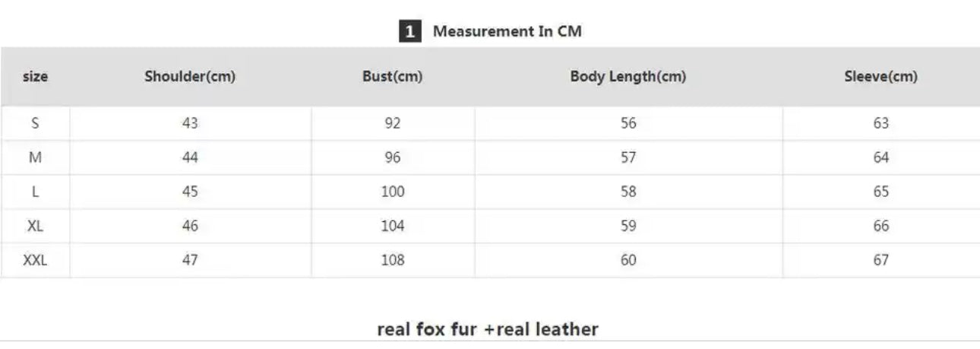Screen dimensions: 980x349
Task: Click the numbered "1" badge icon
Action: click(409, 32)
